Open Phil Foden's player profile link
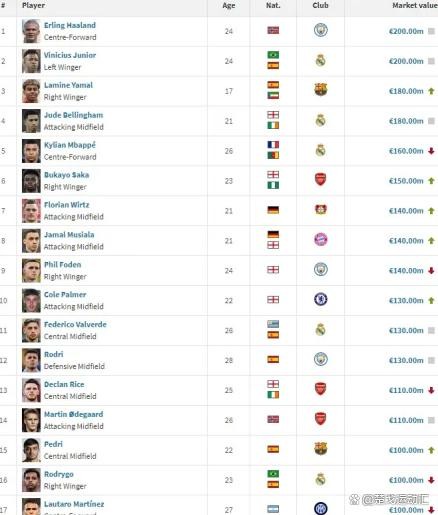 click(63, 264)
